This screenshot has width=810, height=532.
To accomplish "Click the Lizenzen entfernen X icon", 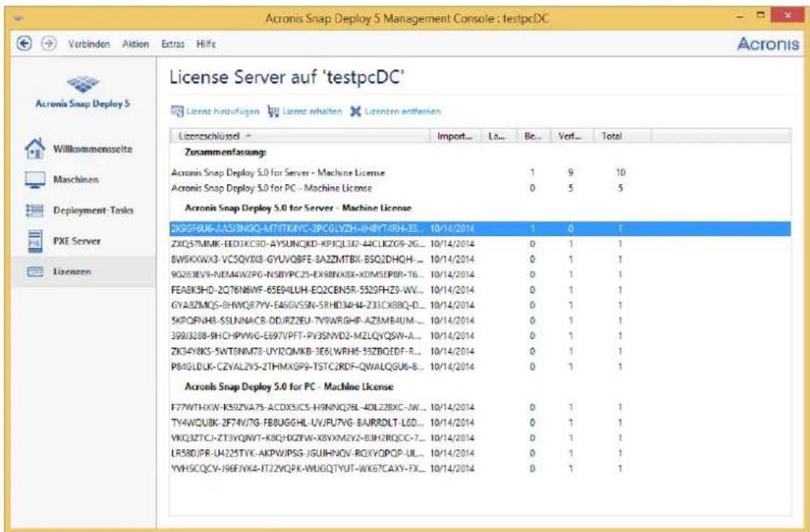I will [355, 111].
